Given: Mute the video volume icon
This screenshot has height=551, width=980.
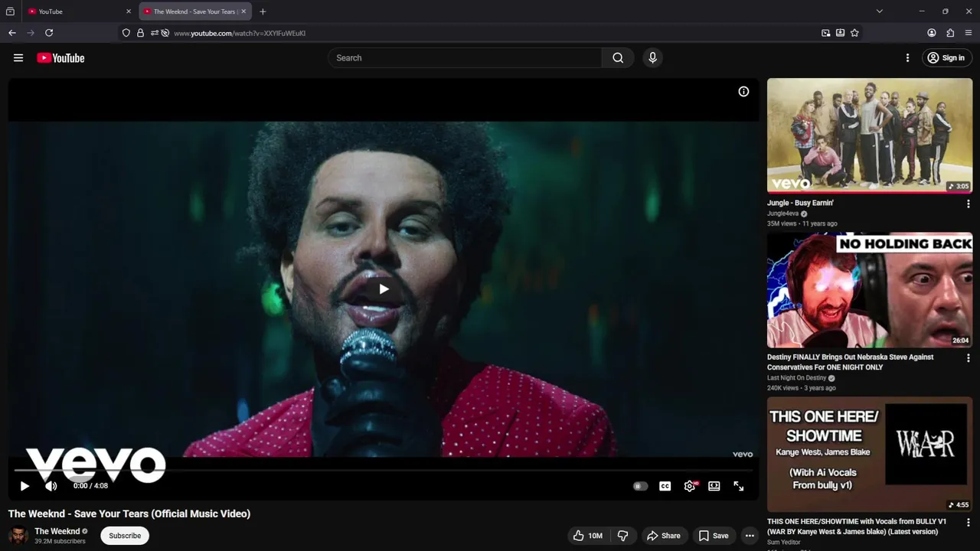Looking at the screenshot, I should coord(51,486).
